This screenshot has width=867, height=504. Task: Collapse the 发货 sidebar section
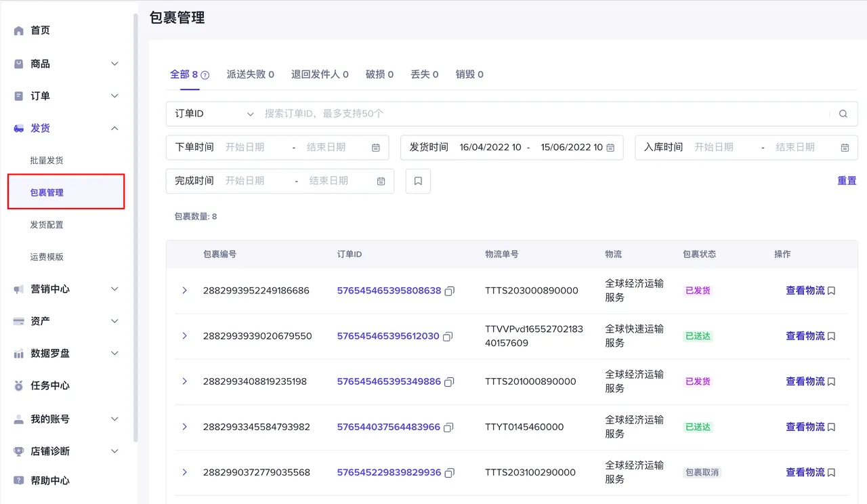(x=114, y=127)
